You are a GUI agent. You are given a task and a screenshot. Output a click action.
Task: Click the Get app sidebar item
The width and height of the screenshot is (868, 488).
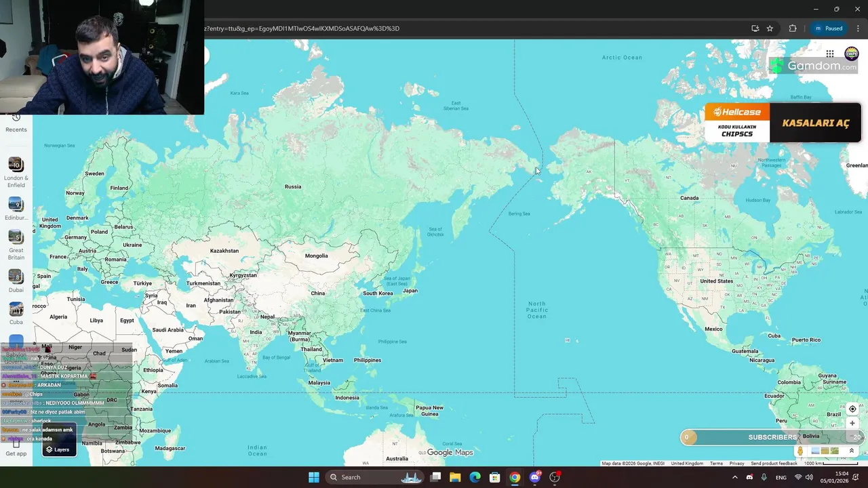pos(16,448)
